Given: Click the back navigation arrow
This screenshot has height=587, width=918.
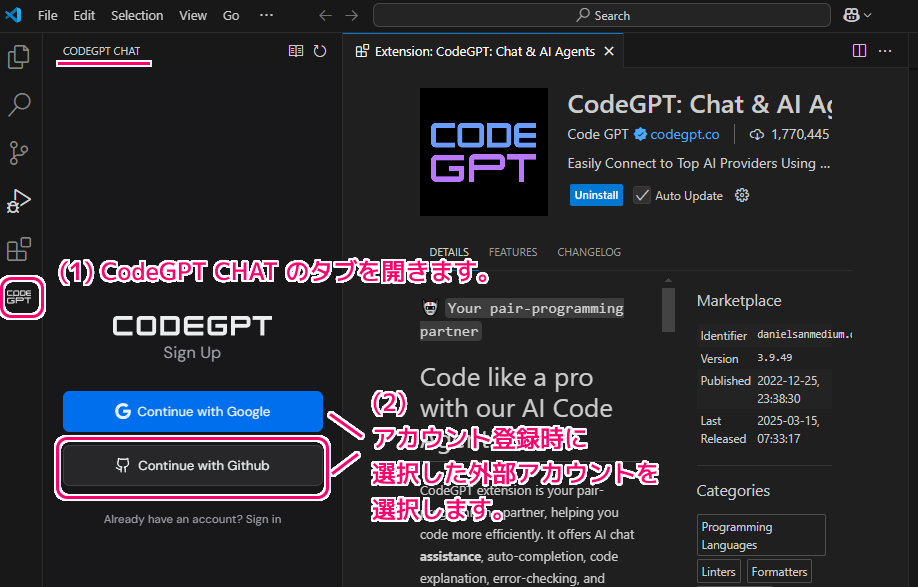Looking at the screenshot, I should pos(325,15).
